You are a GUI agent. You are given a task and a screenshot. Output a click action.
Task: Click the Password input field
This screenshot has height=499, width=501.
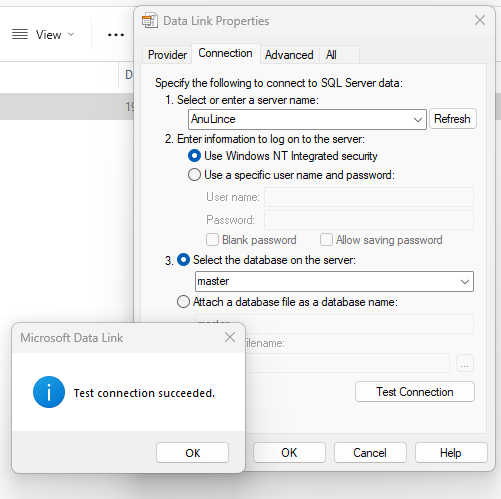[369, 220]
